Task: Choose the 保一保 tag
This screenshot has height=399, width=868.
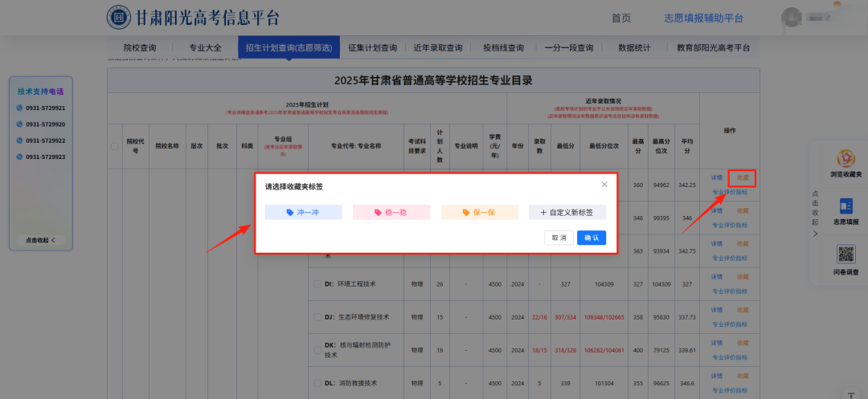Action: tap(479, 212)
